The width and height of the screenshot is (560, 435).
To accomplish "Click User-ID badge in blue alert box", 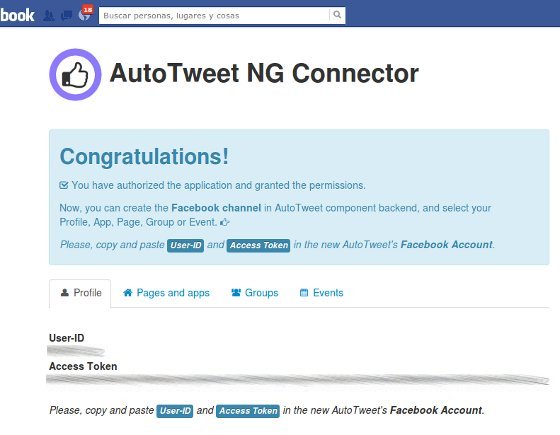I will 185,245.
